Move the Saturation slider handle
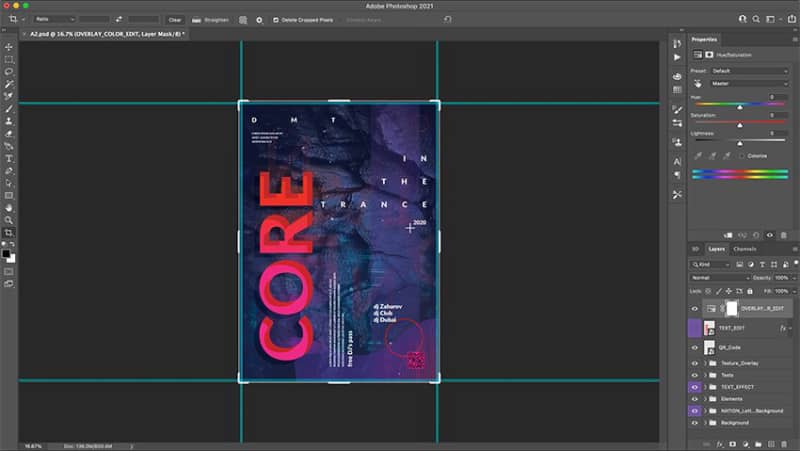Screen dimensions: 800x451 click(740, 126)
